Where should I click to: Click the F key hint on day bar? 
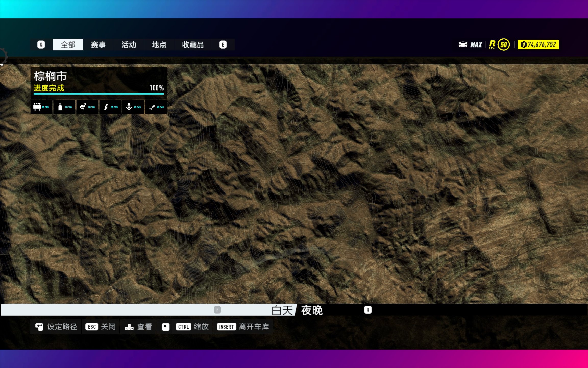tap(217, 310)
